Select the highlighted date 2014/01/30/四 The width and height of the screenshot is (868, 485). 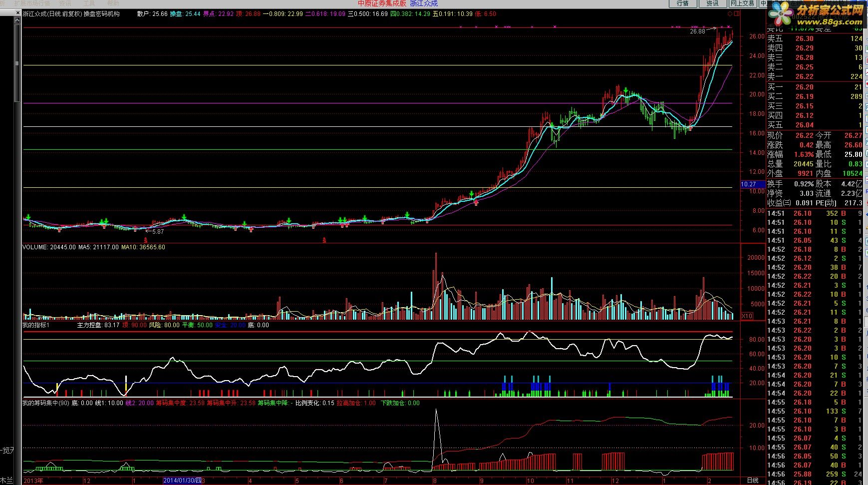[182, 481]
